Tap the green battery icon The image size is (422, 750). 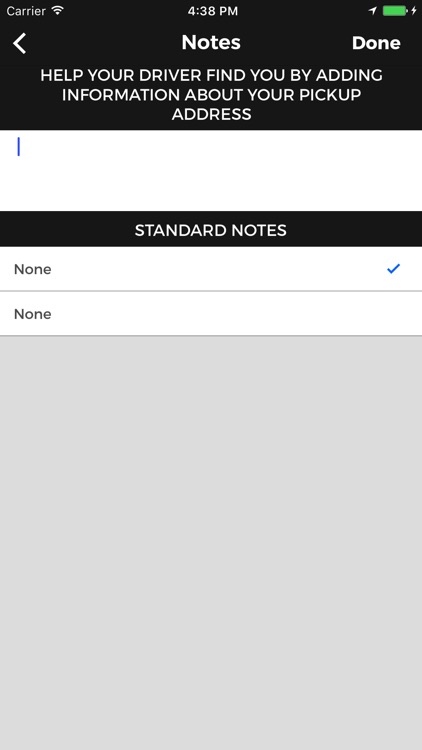[395, 11]
